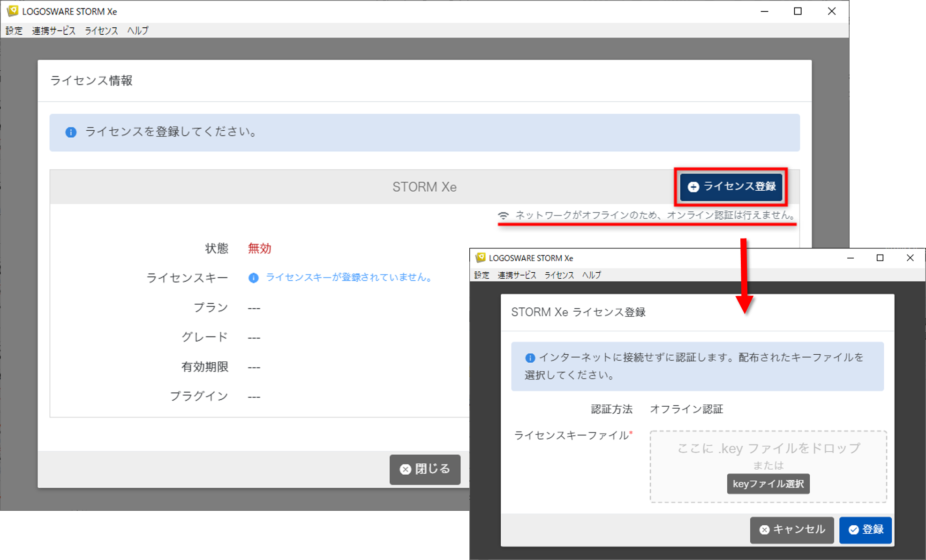The height and width of the screenshot is (560, 926).
Task: Click the Wi-Fi offline status icon
Action: click(503, 216)
